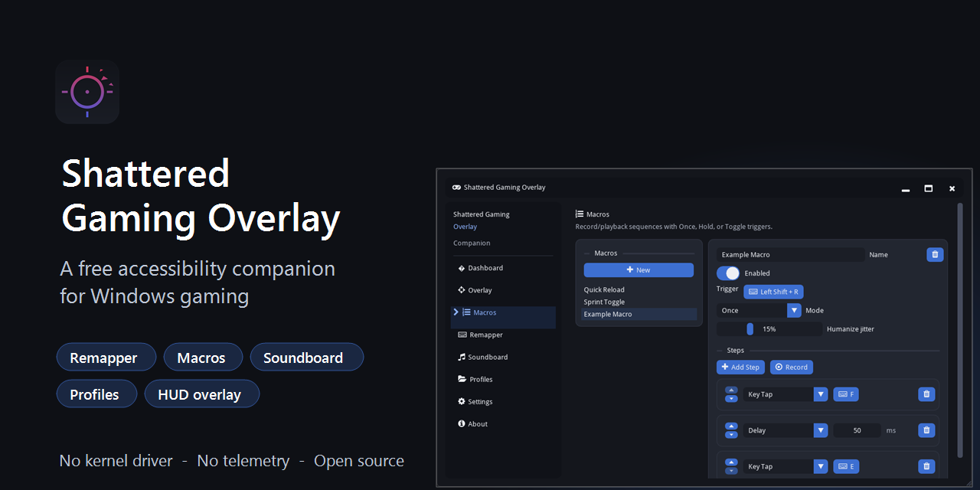Toggle the Enabled switch off
The height and width of the screenshot is (490, 980).
pyautogui.click(x=728, y=273)
